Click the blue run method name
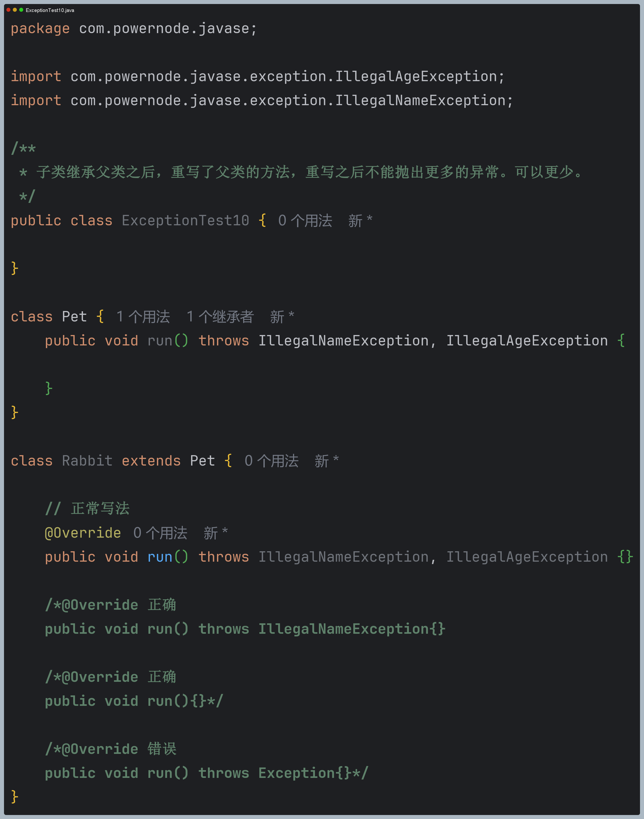The height and width of the screenshot is (819, 644). 160,557
